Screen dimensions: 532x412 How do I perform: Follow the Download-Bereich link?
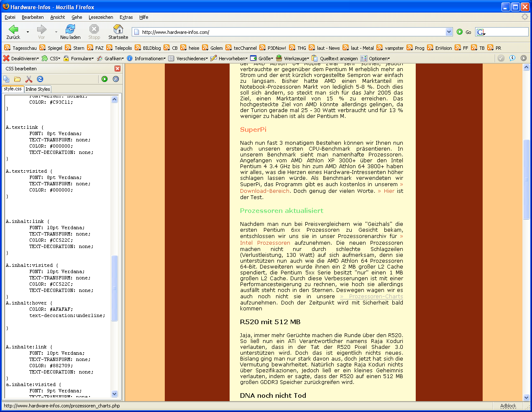coord(265,191)
